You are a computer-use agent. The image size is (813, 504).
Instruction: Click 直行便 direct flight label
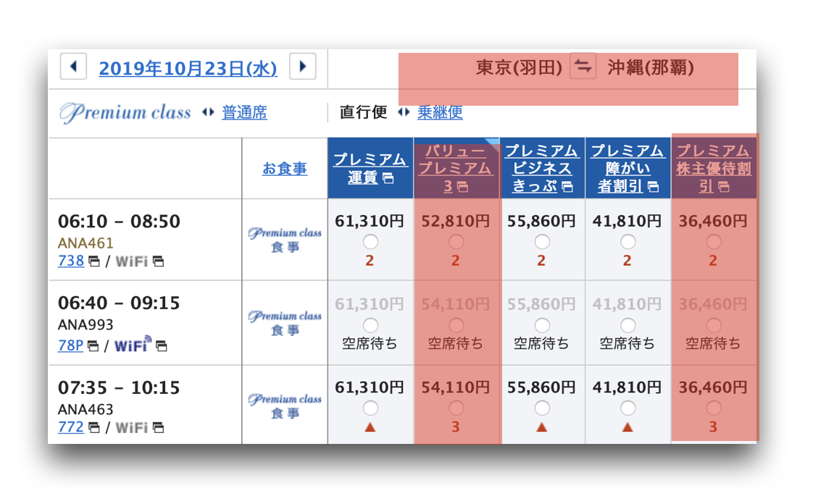(363, 112)
